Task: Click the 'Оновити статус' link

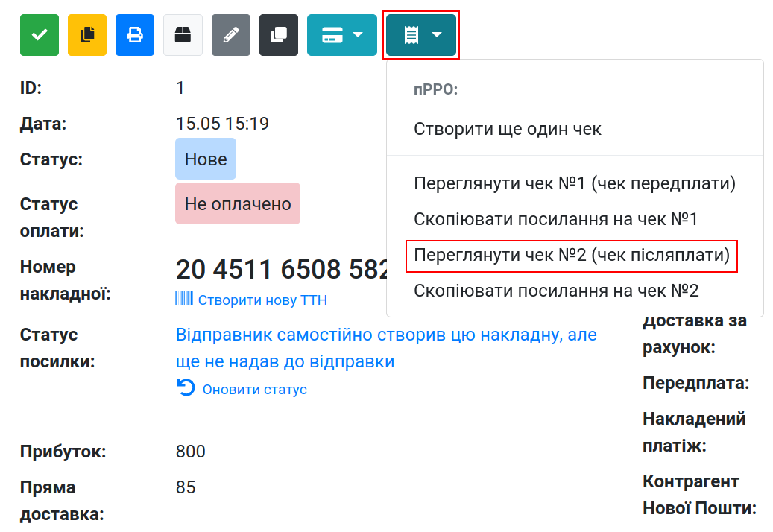Action: point(254,389)
